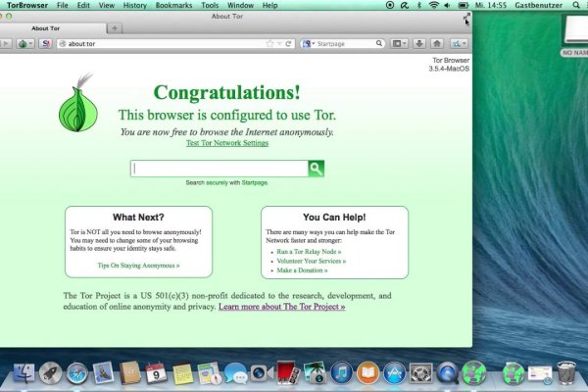Image resolution: width=588 pixels, height=392 pixels.
Task: Click the green magnifier search button on page
Action: (316, 169)
